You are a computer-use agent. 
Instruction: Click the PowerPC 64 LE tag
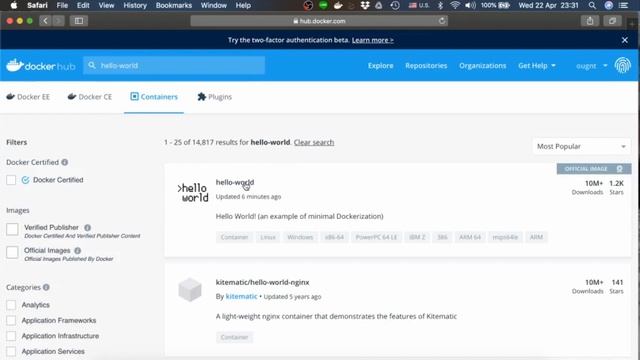coord(376,237)
